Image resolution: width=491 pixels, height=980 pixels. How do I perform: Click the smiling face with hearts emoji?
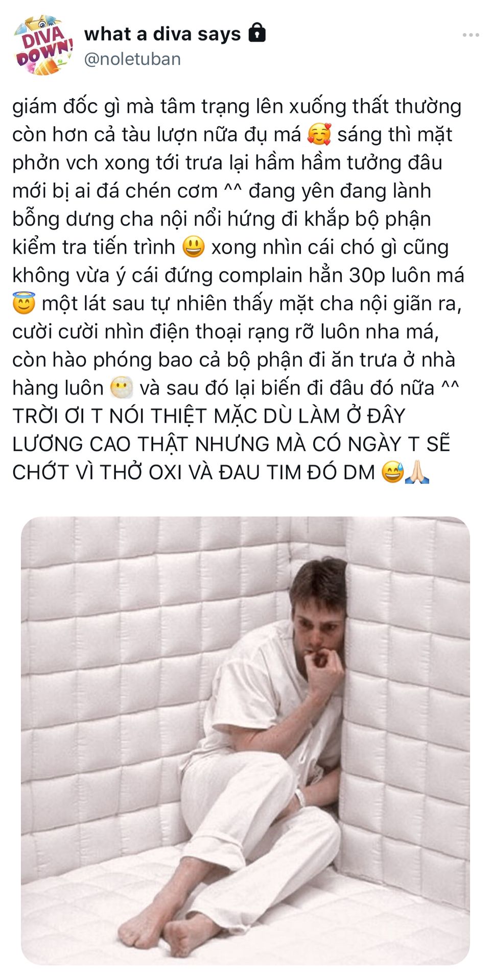319,135
